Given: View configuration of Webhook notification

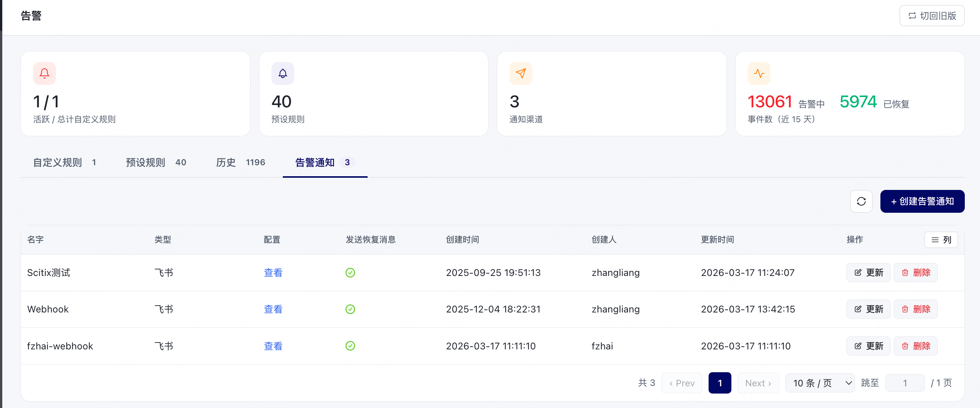Looking at the screenshot, I should (x=273, y=309).
